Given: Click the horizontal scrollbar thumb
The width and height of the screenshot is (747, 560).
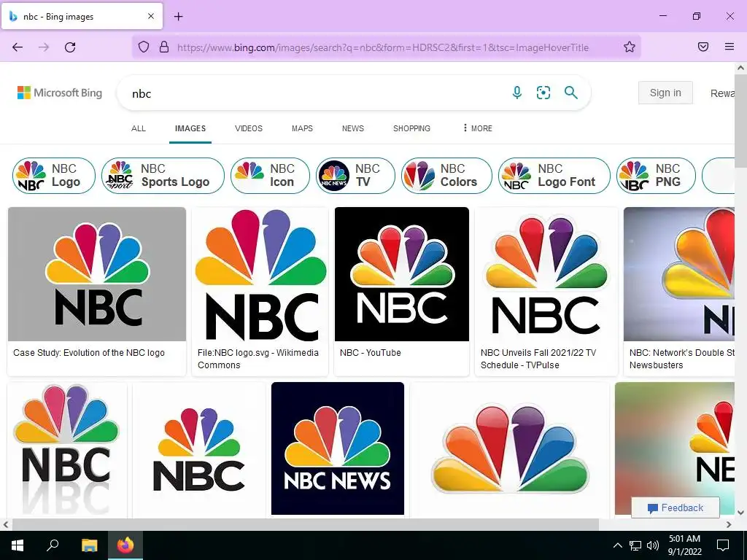Looking at the screenshot, I should [x=305, y=524].
